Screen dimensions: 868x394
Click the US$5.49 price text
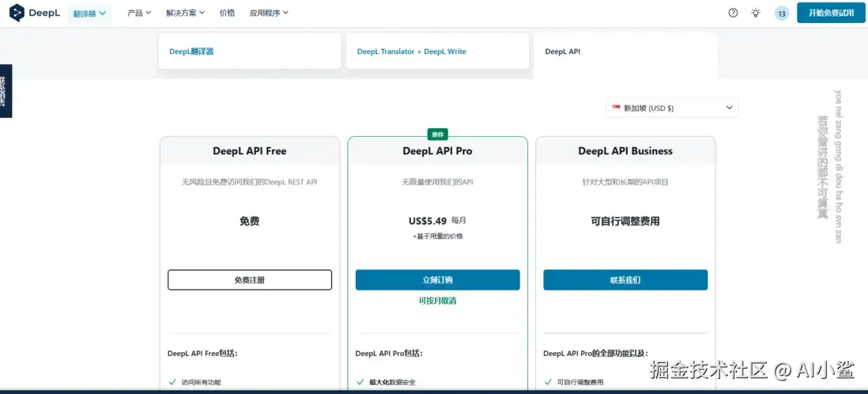coord(428,221)
